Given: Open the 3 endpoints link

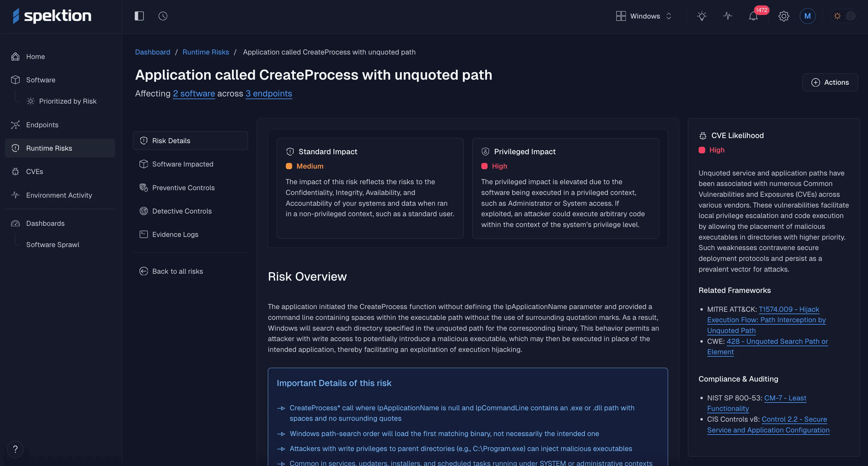Looking at the screenshot, I should coord(268,93).
